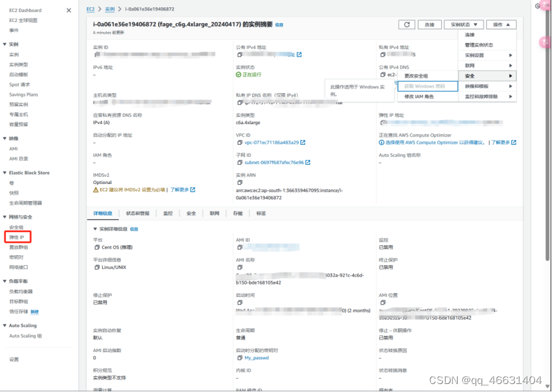Image resolution: width=552 pixels, height=392 pixels.
Task: Collapse the 映像 sidebar section
Action: pyautogui.click(x=5, y=138)
